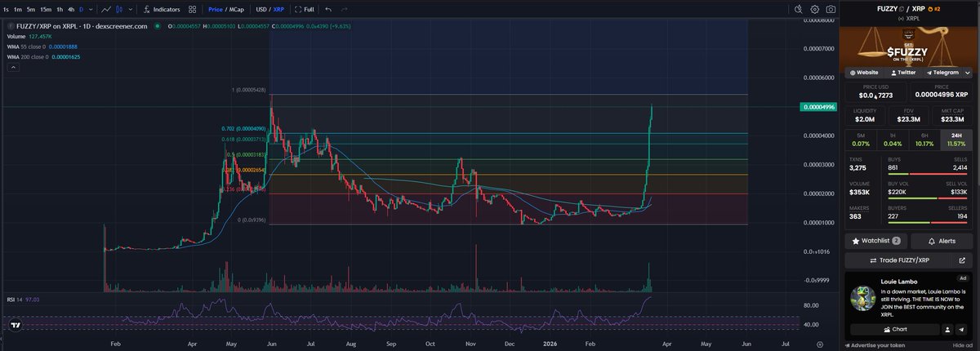Redo chart action
This screenshot has height=351, width=980.
[x=344, y=9]
